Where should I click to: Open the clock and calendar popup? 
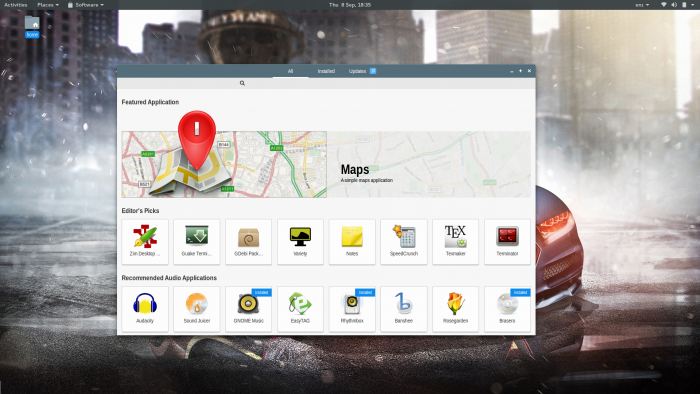click(350, 4)
